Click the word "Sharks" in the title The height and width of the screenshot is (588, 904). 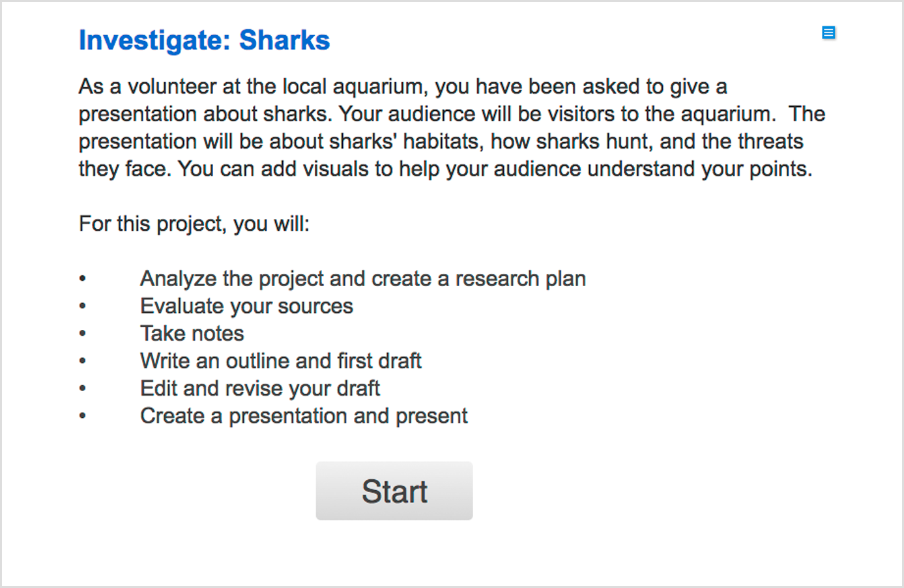(284, 40)
